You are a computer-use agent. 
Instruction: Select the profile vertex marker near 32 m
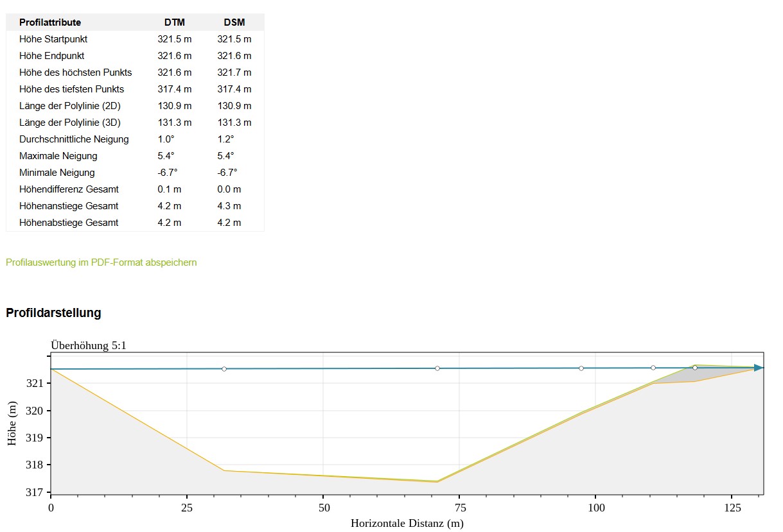coord(224,369)
